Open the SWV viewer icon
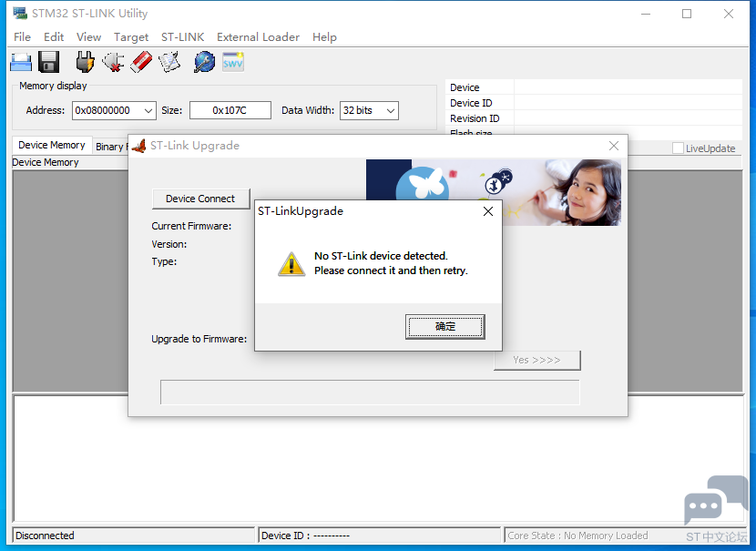 (233, 62)
